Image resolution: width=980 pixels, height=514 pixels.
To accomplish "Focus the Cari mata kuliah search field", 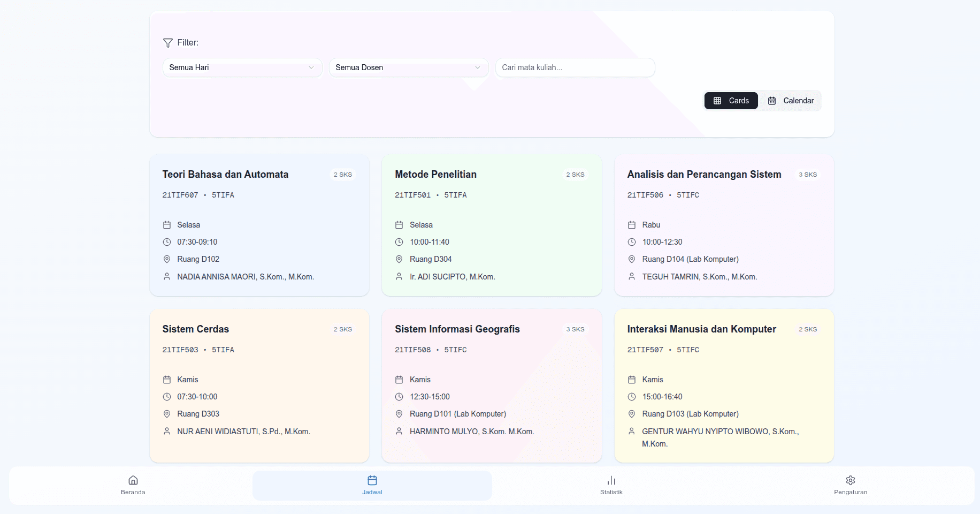I will (x=575, y=67).
